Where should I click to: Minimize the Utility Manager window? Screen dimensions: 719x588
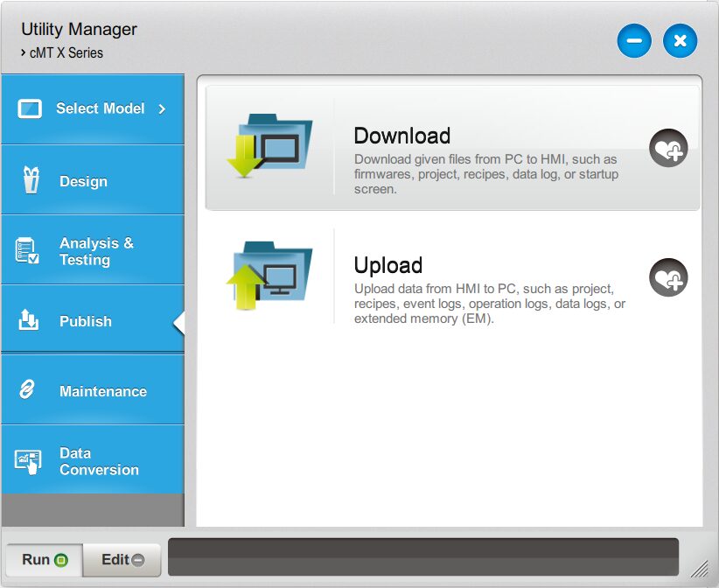click(x=634, y=41)
